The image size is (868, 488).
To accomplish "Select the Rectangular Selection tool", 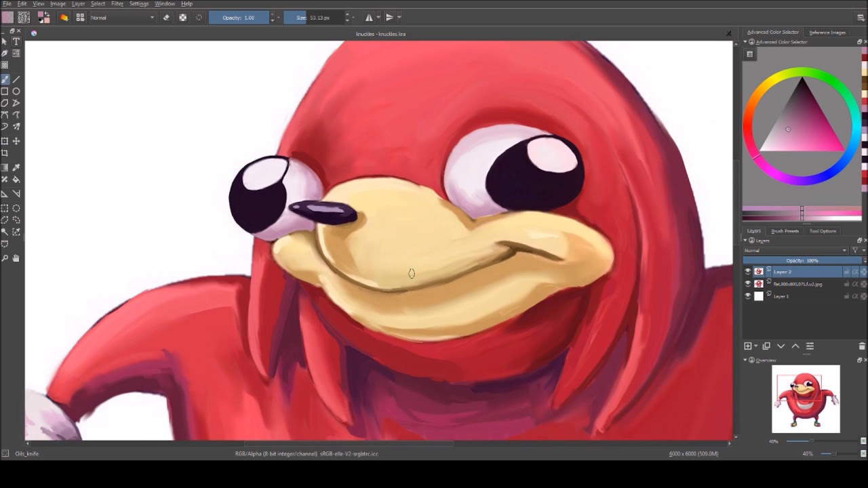I will 5,208.
